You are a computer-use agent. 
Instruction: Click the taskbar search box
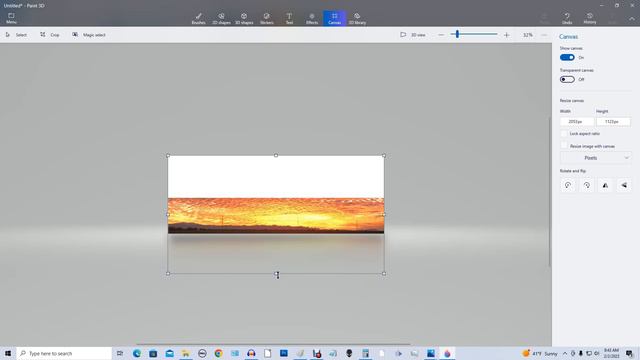(64, 353)
